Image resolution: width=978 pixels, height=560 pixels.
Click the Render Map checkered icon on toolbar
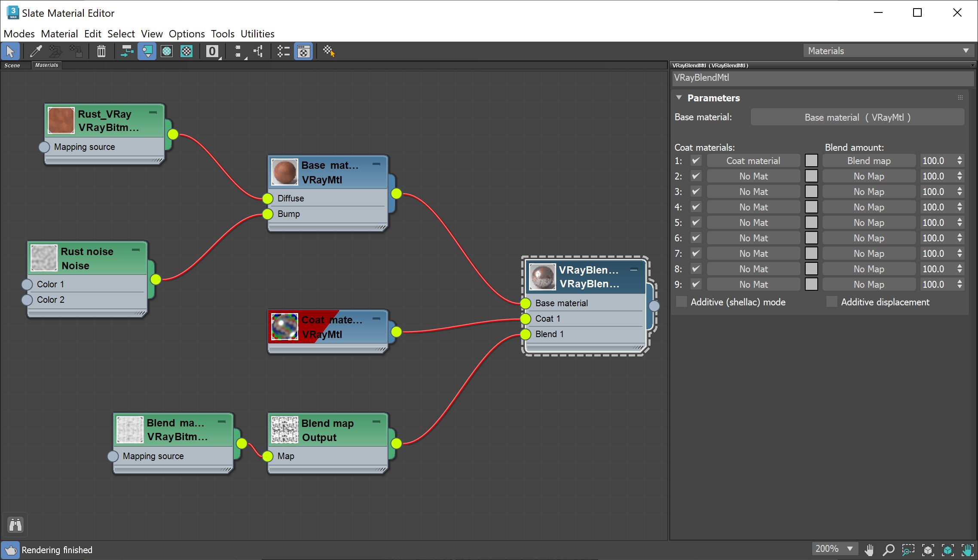(x=186, y=51)
